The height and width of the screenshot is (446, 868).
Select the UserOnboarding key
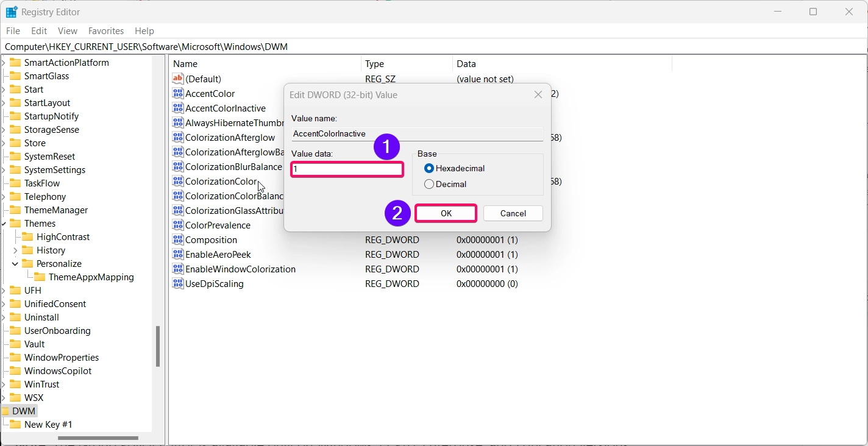coord(57,330)
